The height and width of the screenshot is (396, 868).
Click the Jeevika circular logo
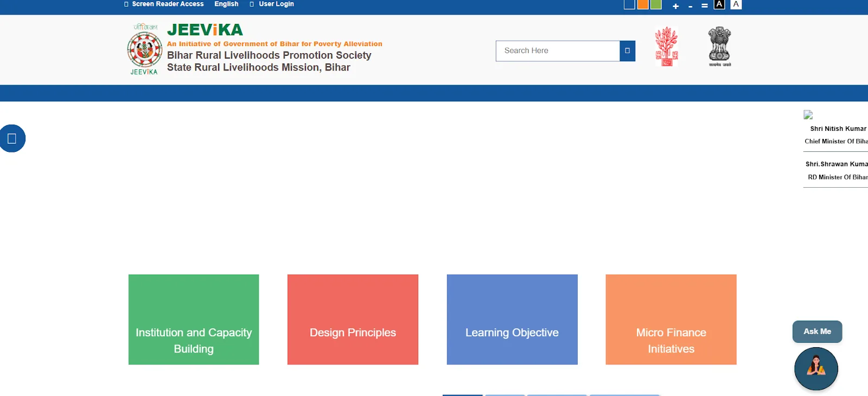pyautogui.click(x=144, y=50)
